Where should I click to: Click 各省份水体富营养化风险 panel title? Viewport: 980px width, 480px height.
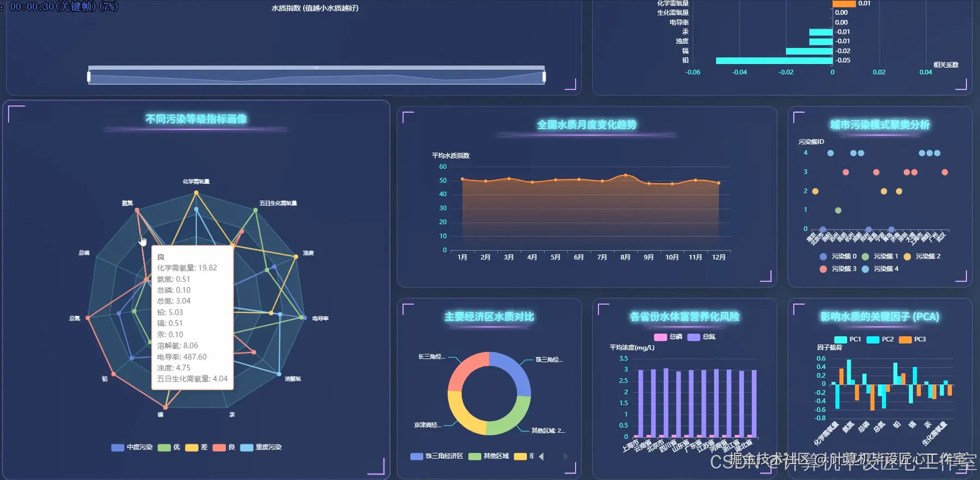(684, 317)
